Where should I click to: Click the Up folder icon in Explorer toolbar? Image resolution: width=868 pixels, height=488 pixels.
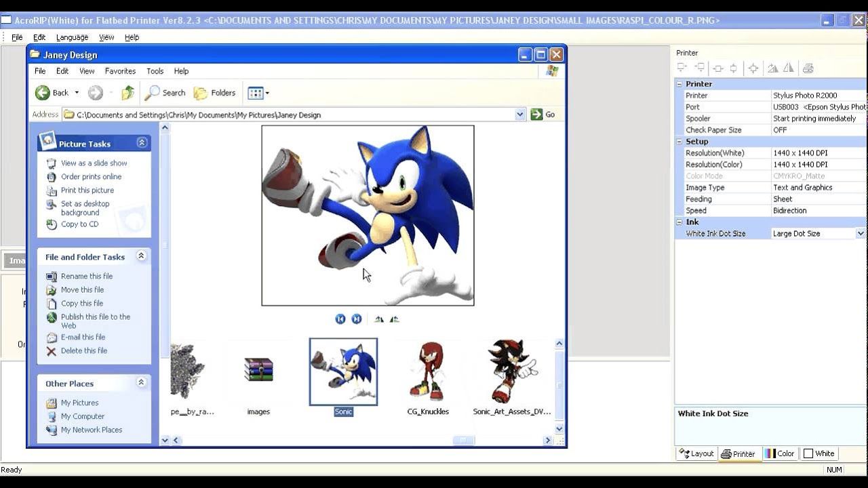[x=127, y=93]
